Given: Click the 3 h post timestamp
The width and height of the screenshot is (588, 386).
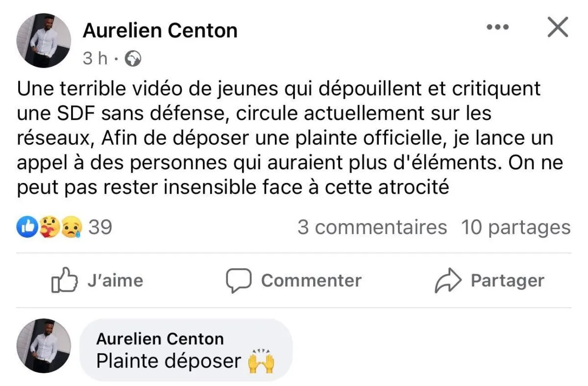Looking at the screenshot, I should click(95, 59).
